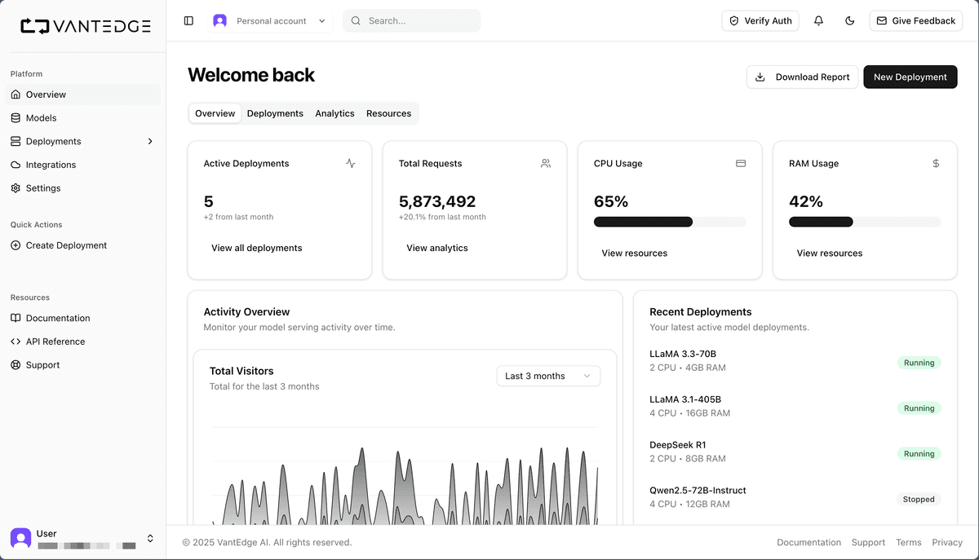Select the Integrations sidebar icon
This screenshot has width=979, height=560.
15,165
